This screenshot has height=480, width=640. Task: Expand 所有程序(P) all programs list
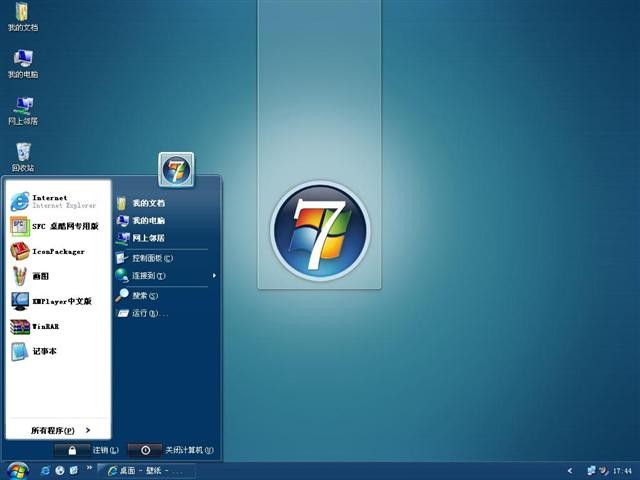point(60,430)
